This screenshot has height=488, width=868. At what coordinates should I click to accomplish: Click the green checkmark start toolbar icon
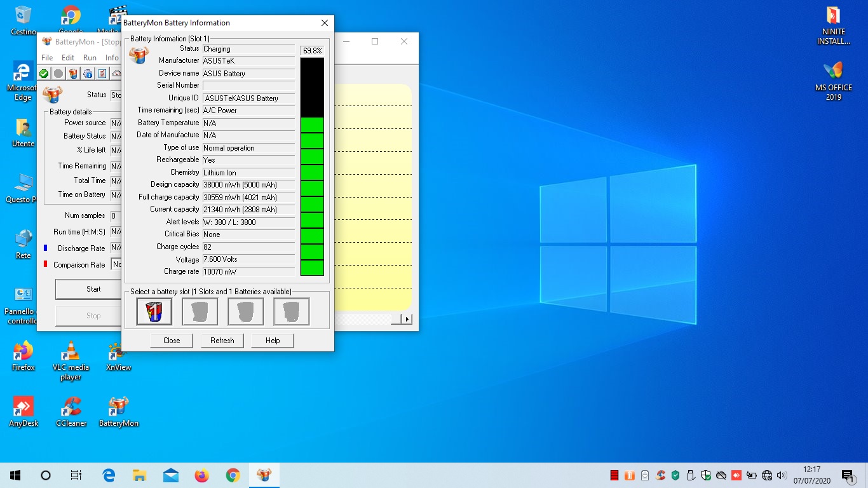click(44, 74)
